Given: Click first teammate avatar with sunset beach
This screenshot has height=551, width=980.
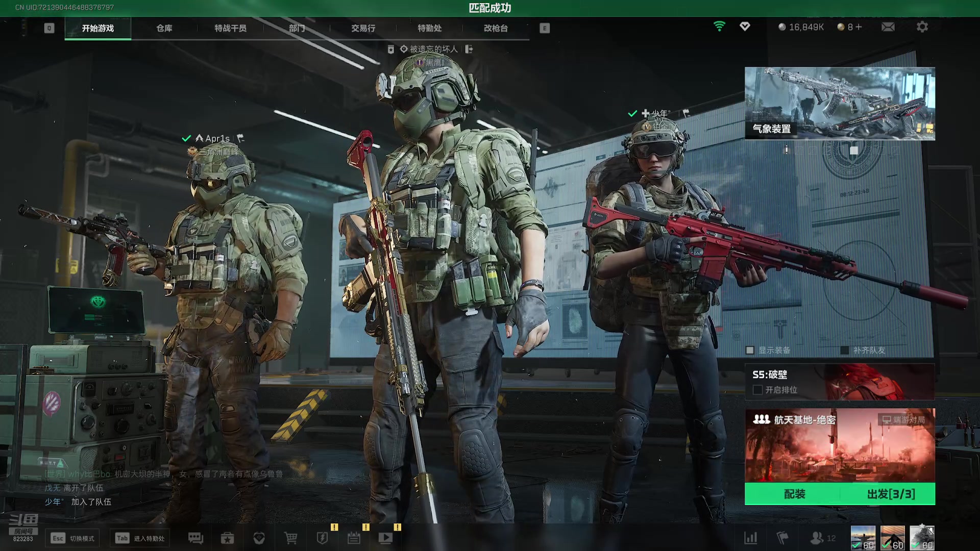Looking at the screenshot, I should pyautogui.click(x=863, y=538).
